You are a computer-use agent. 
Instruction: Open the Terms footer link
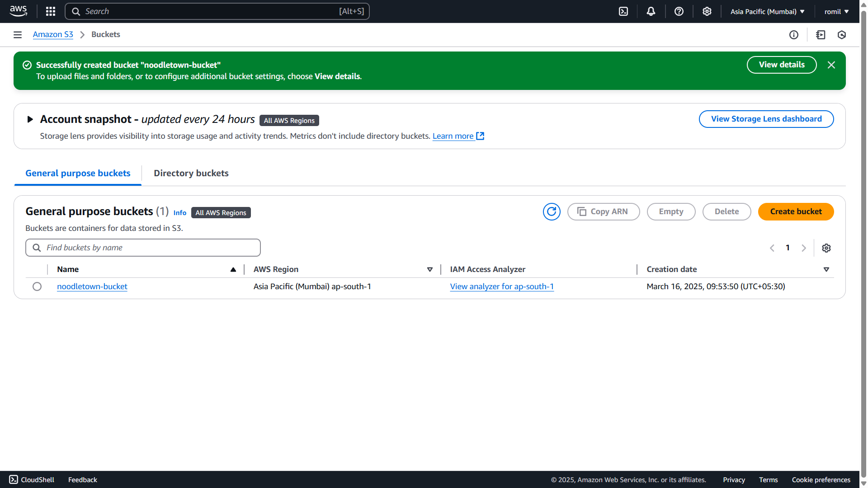click(768, 480)
